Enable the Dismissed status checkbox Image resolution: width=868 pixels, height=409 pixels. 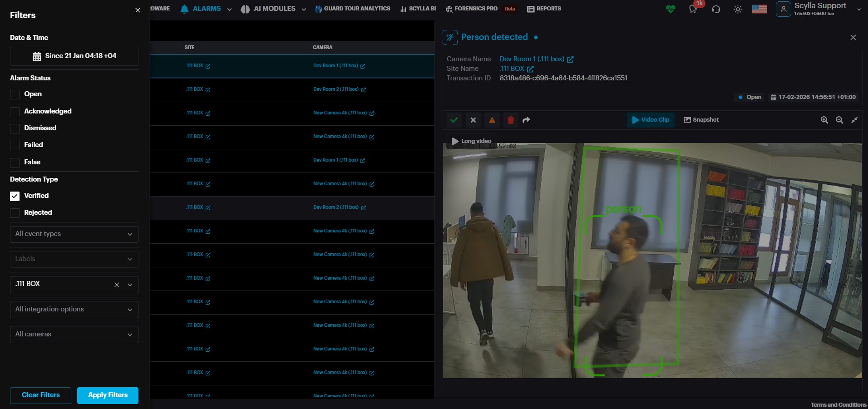click(x=15, y=128)
